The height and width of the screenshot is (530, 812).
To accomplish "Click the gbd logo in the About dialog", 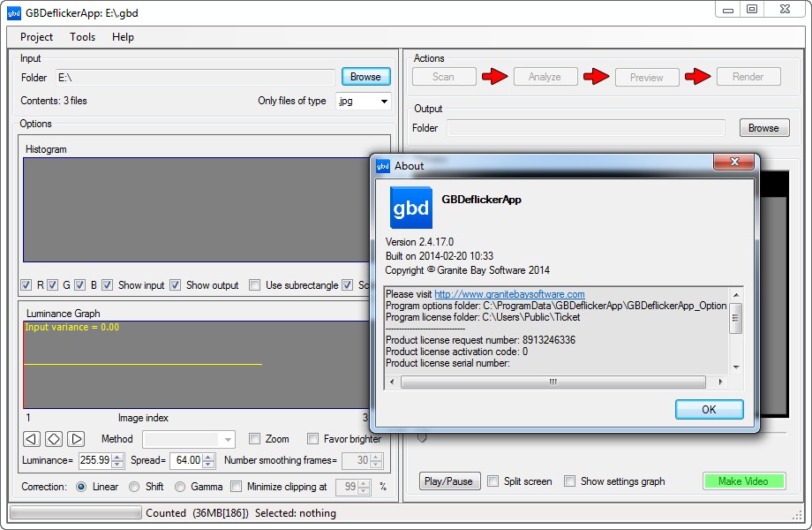I will tap(411, 208).
